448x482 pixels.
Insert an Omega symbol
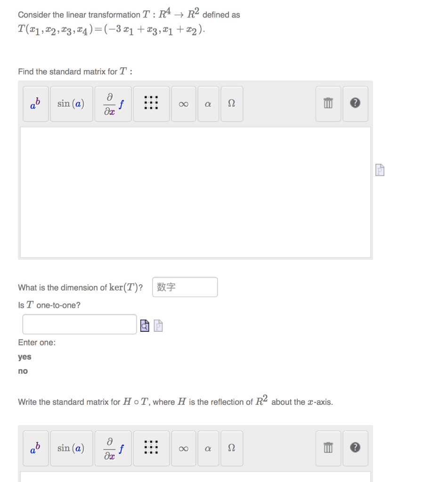(231, 104)
